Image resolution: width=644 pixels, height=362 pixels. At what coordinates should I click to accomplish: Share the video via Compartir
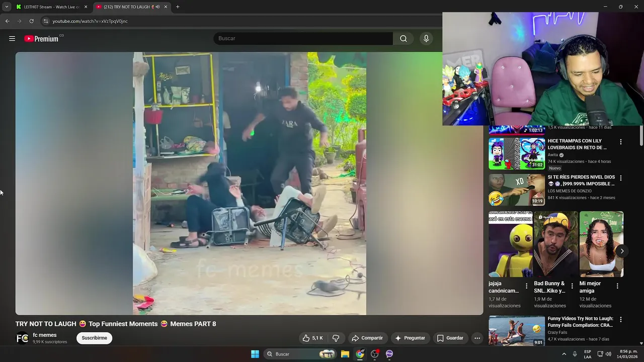367,338
